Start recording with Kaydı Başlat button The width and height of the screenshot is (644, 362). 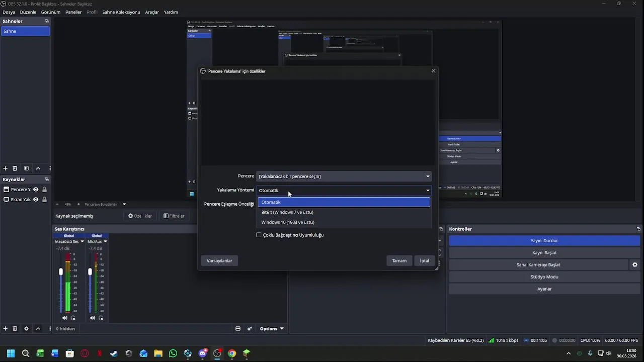click(544, 253)
